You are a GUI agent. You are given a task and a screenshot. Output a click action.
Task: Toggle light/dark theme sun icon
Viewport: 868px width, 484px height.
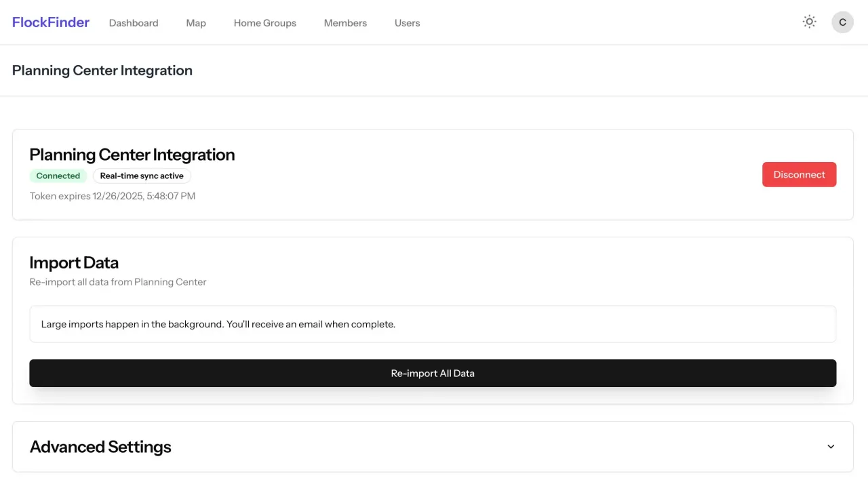click(809, 22)
